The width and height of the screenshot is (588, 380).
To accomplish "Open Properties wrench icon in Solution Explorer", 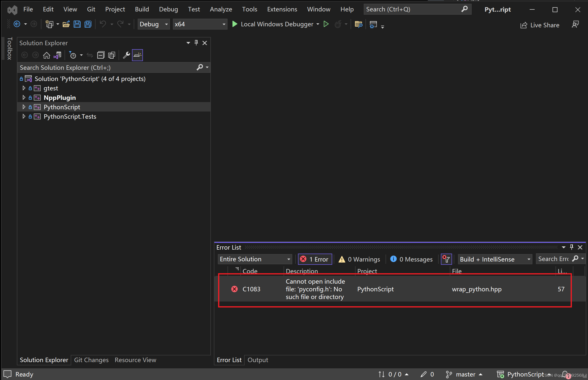I will (x=126, y=55).
